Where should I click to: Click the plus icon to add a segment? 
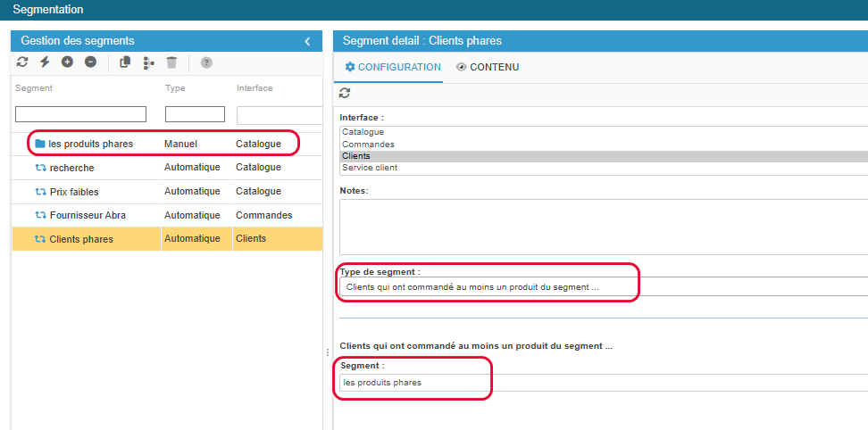(x=67, y=62)
